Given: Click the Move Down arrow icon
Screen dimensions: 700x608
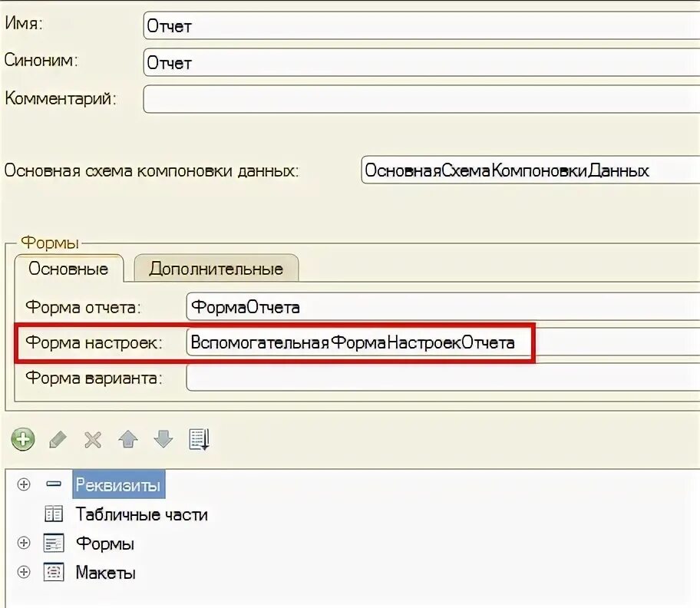Looking at the screenshot, I should pyautogui.click(x=163, y=439).
